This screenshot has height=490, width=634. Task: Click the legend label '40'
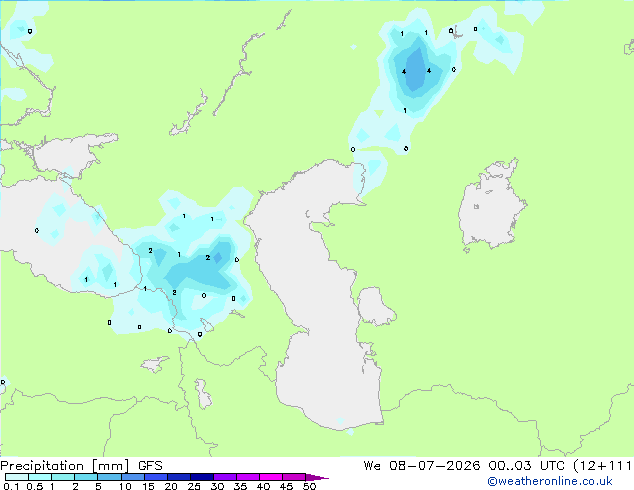263,486
